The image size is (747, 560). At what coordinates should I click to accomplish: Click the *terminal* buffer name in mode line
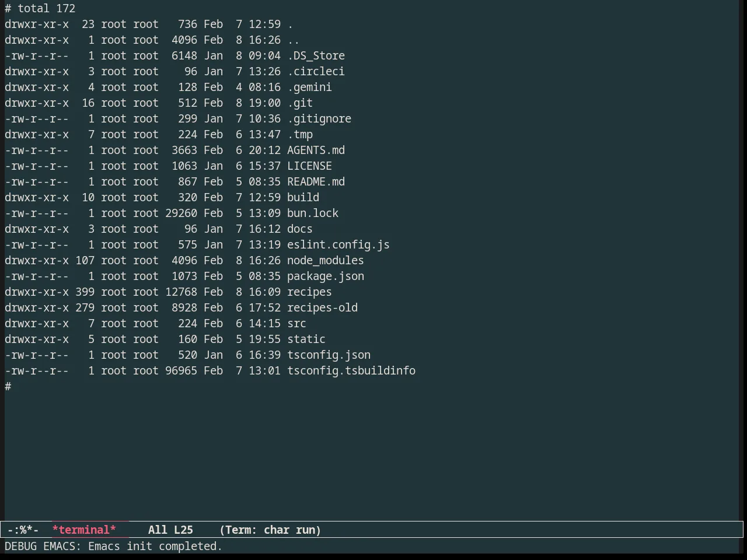(x=84, y=530)
